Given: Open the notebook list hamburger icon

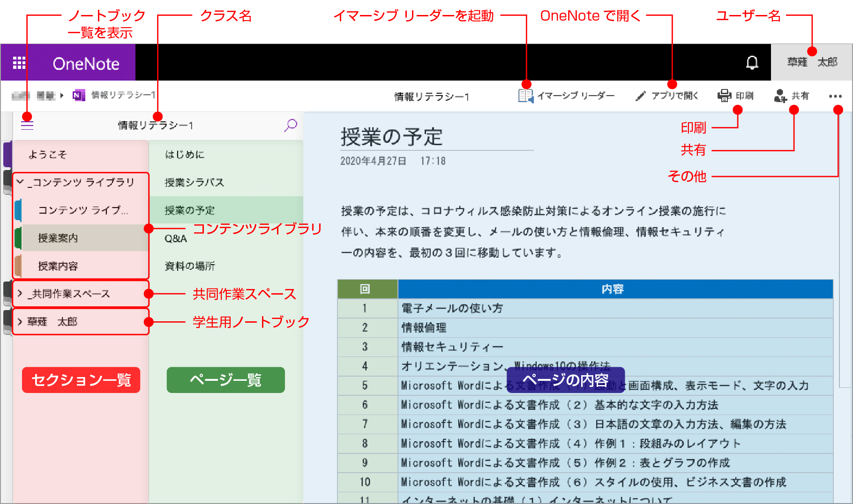Looking at the screenshot, I should (x=27, y=125).
